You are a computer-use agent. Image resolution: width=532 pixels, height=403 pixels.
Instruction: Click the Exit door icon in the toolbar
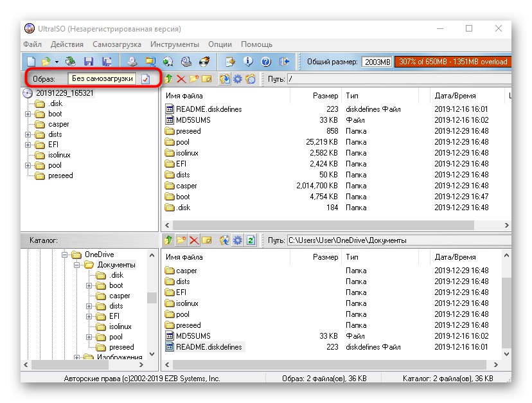tap(285, 62)
